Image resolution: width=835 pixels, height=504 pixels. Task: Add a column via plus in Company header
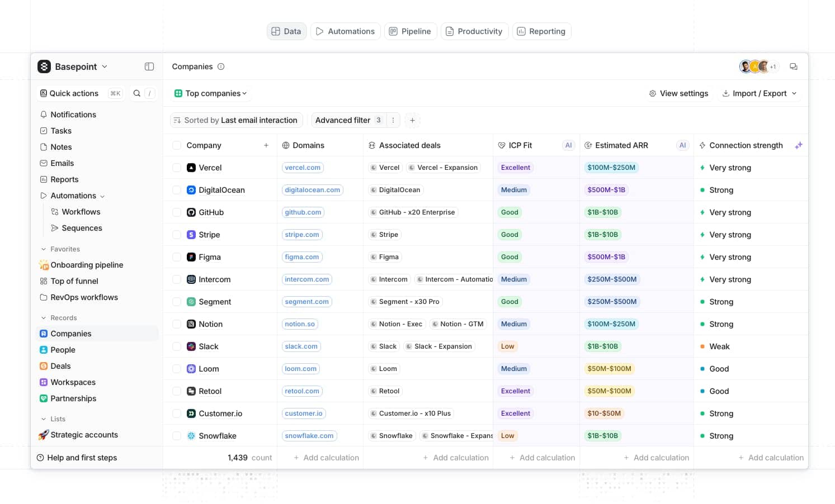coord(266,145)
